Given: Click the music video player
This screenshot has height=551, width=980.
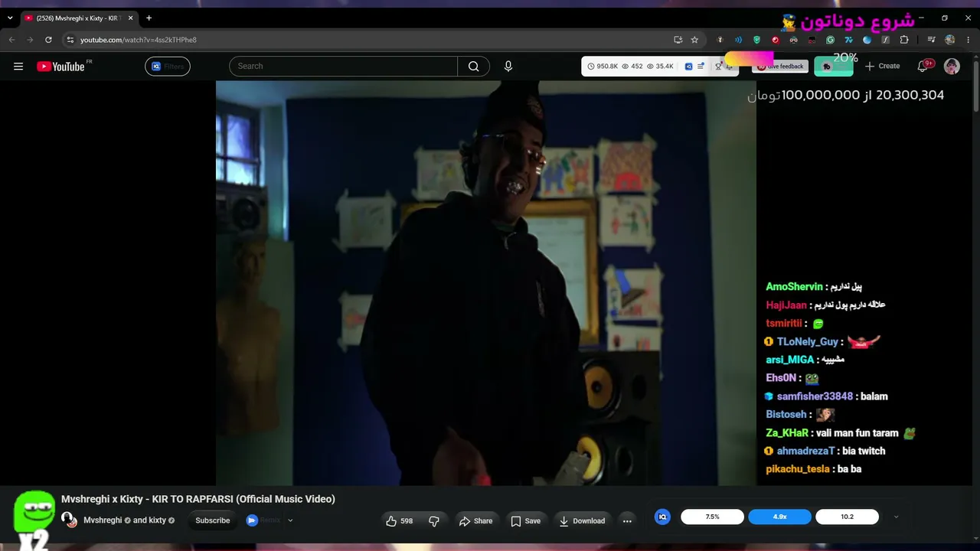Looking at the screenshot, I should click(485, 283).
